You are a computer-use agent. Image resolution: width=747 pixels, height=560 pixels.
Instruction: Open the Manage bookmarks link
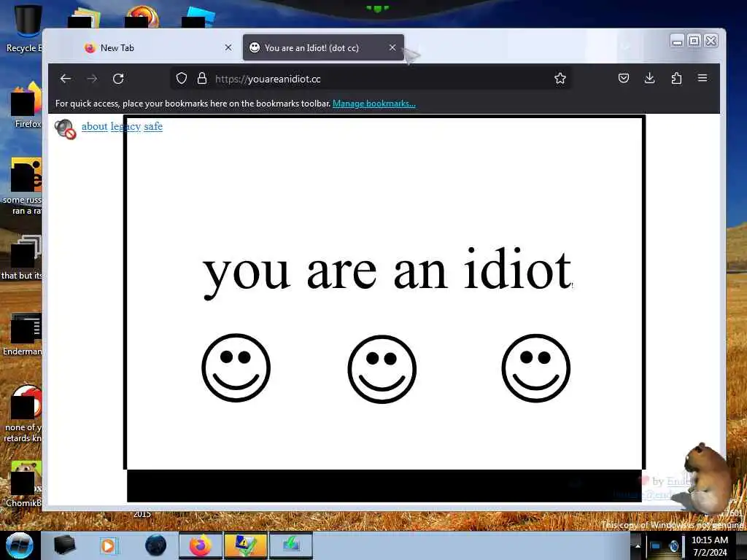point(374,104)
